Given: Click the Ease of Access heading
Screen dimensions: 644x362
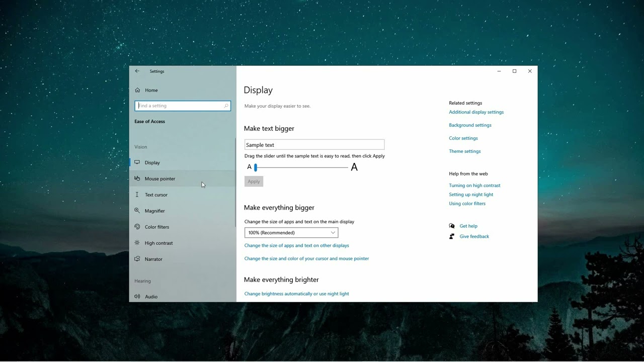Looking at the screenshot, I should 149,122.
